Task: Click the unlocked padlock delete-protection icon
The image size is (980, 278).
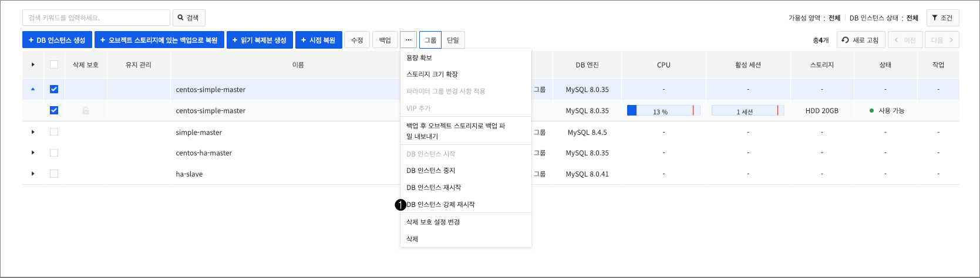Action: 86,110
